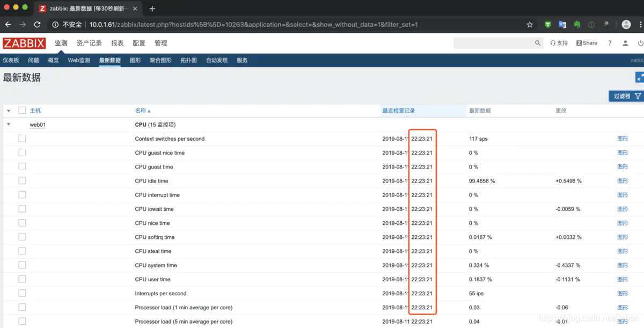
Task: Check the Context switches per second row
Action: pos(22,139)
